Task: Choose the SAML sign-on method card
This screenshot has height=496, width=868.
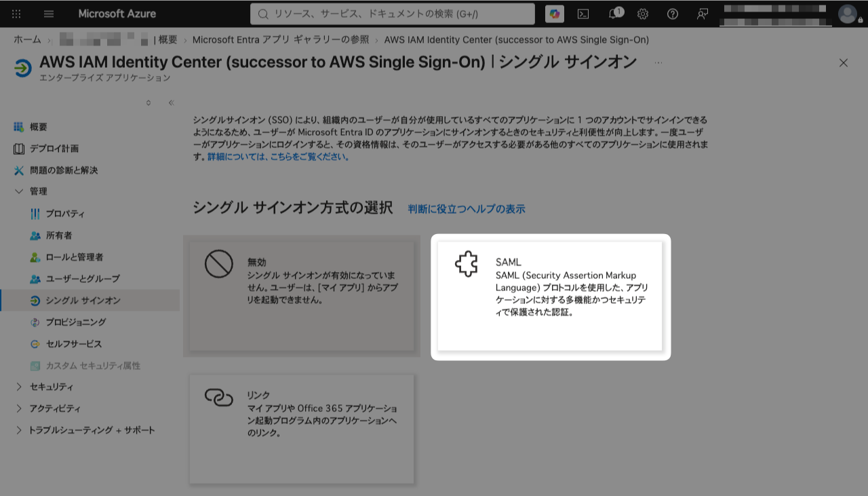Action: pyautogui.click(x=549, y=297)
